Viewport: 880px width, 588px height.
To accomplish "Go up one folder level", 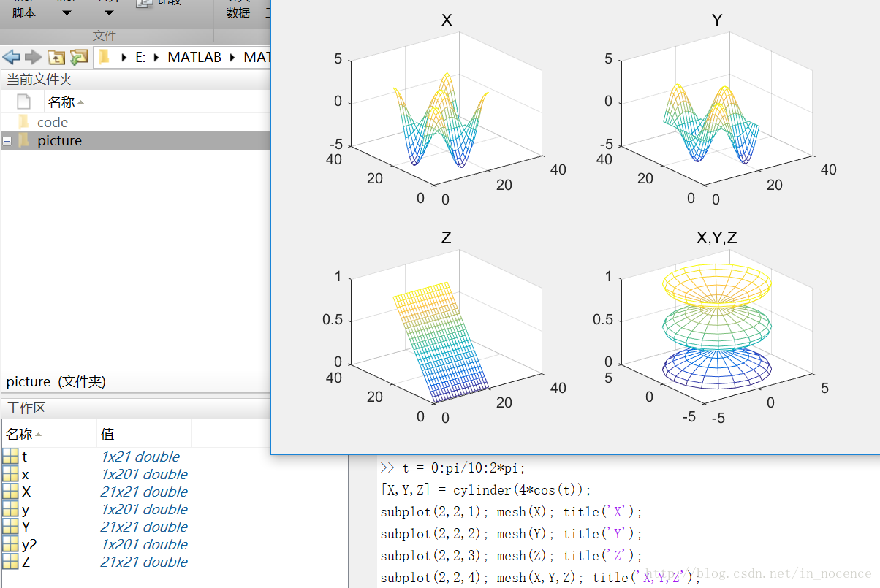I will (56, 57).
